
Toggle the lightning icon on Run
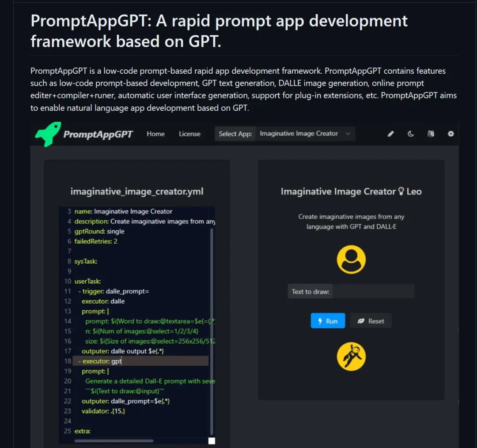tap(320, 321)
